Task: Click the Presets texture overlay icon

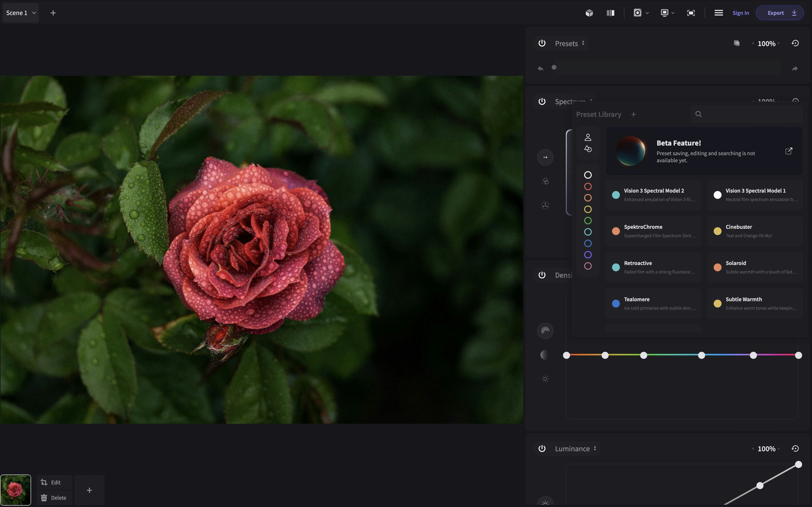Action: click(x=736, y=43)
